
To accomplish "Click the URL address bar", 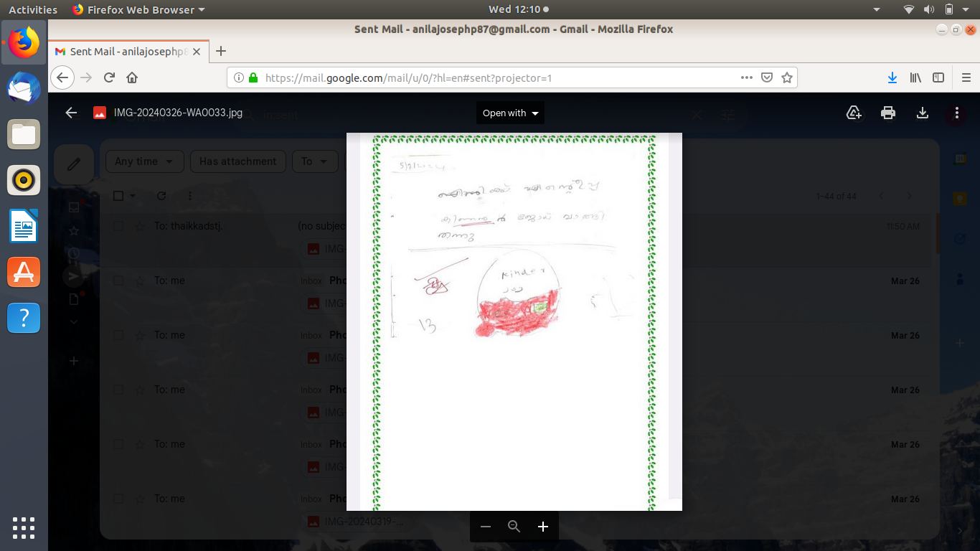I will (x=495, y=77).
